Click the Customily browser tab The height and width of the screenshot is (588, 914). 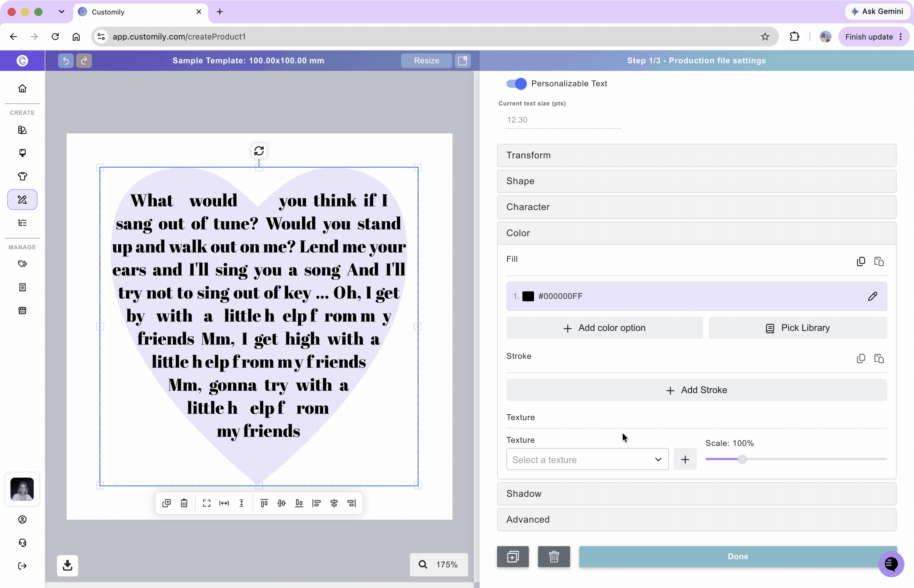(x=140, y=12)
